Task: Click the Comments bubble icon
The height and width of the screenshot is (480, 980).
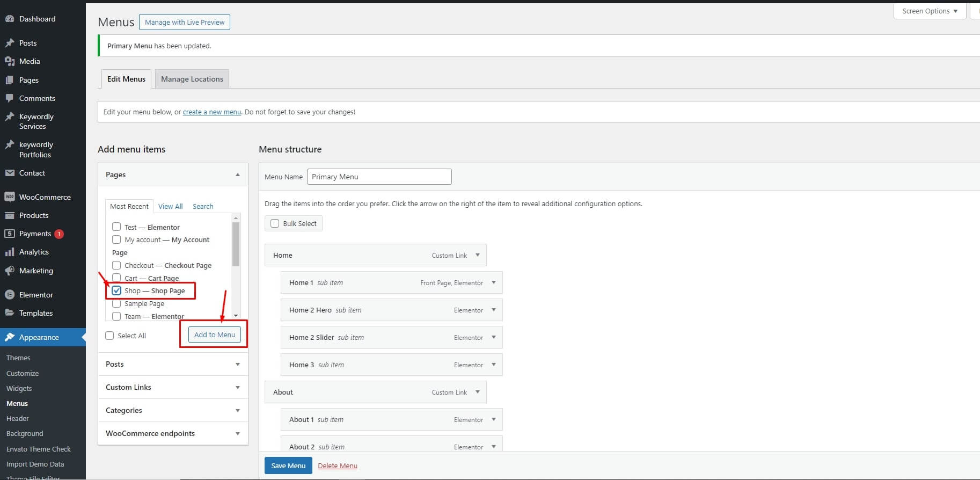Action: [10, 98]
